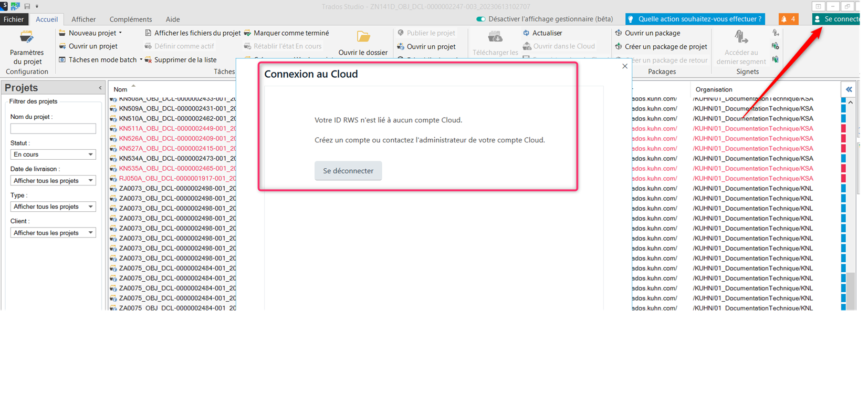The width and height of the screenshot is (868, 411).
Task: Click the Se connecter account button
Action: [x=836, y=19]
